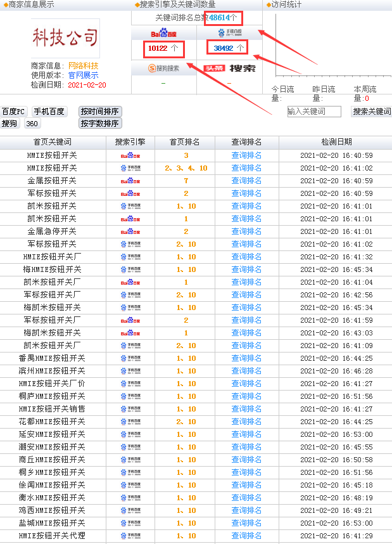Image resolution: width=392 pixels, height=544 pixels.
Task: Click detection date 2021-02-20 in merchant info
Action: pyautogui.click(x=87, y=85)
